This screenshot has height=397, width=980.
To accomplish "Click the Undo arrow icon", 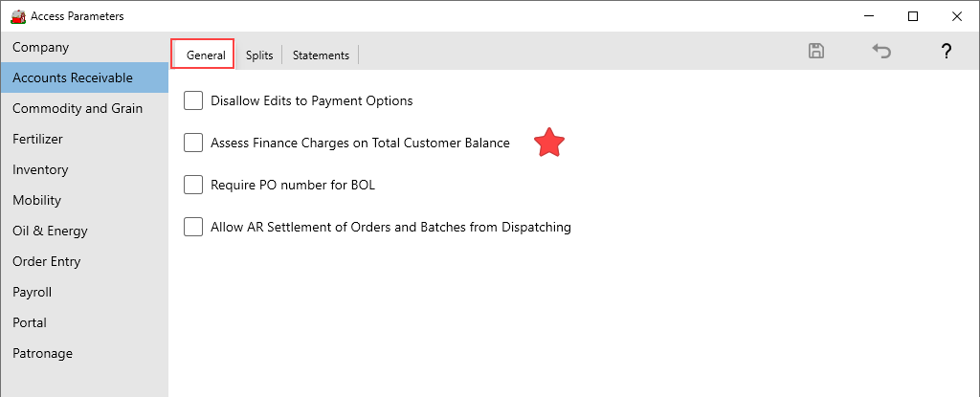I will click(881, 52).
